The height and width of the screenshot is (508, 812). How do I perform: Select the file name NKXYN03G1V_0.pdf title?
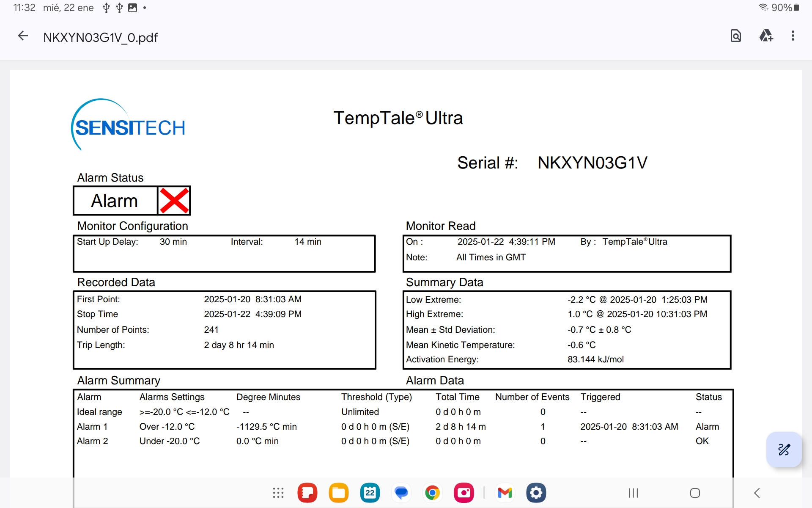coord(100,37)
